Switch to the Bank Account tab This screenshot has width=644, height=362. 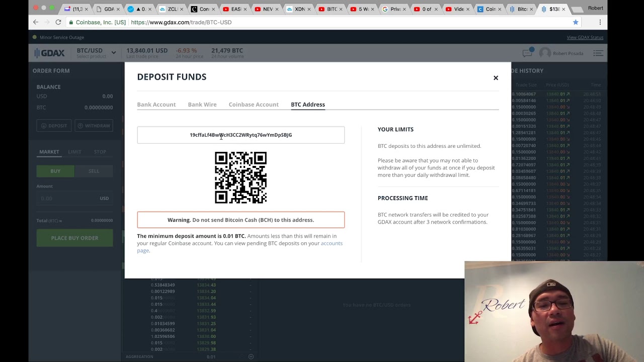156,105
